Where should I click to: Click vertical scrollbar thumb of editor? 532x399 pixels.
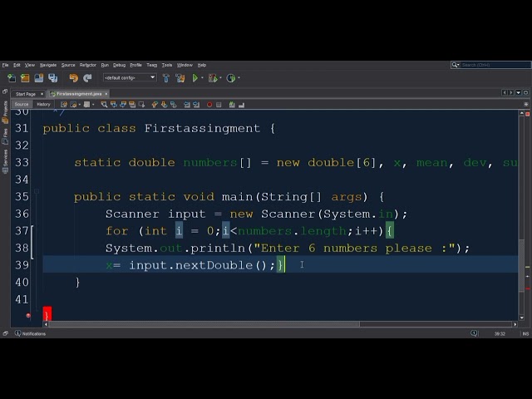[522, 266]
